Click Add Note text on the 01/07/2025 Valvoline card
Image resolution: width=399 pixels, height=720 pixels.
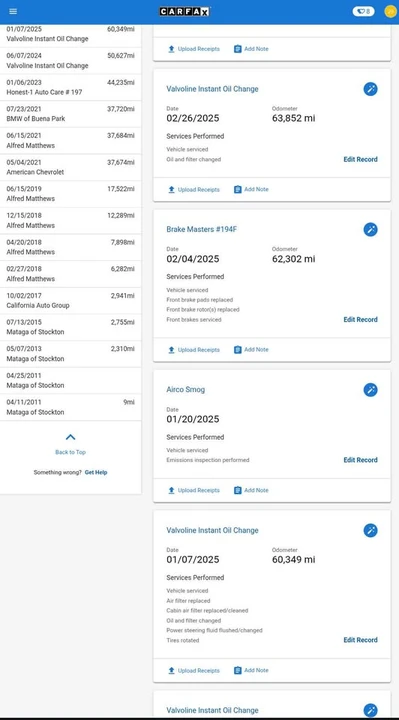point(256,670)
